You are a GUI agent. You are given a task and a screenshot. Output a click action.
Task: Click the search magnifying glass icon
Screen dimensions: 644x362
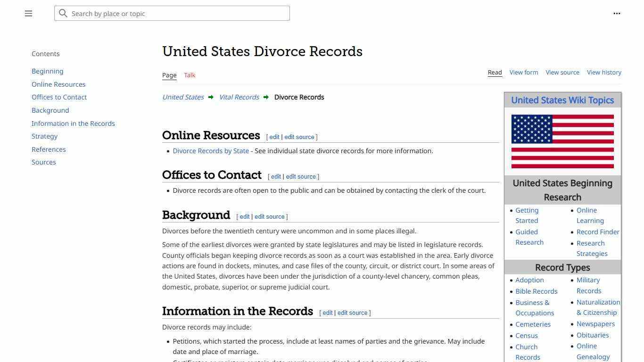[x=63, y=13]
